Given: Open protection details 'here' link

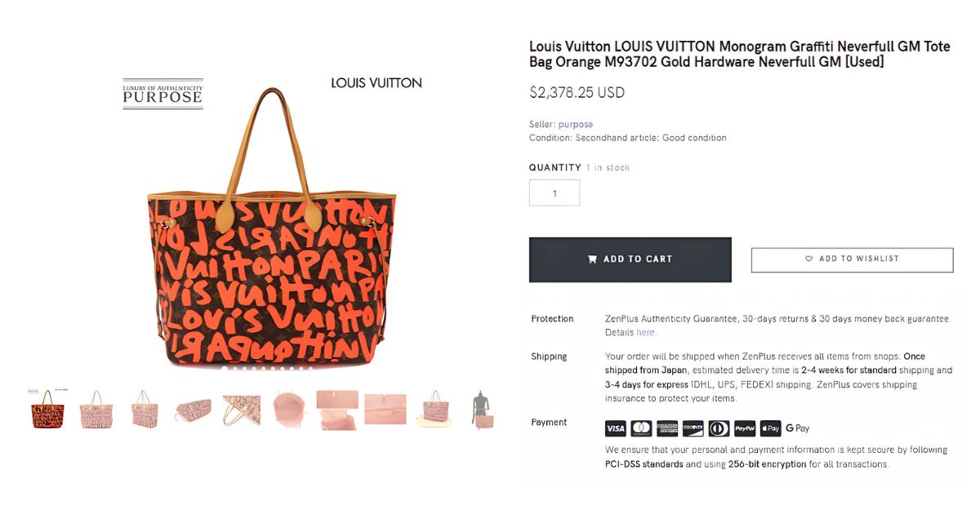Looking at the screenshot, I should tap(645, 333).
